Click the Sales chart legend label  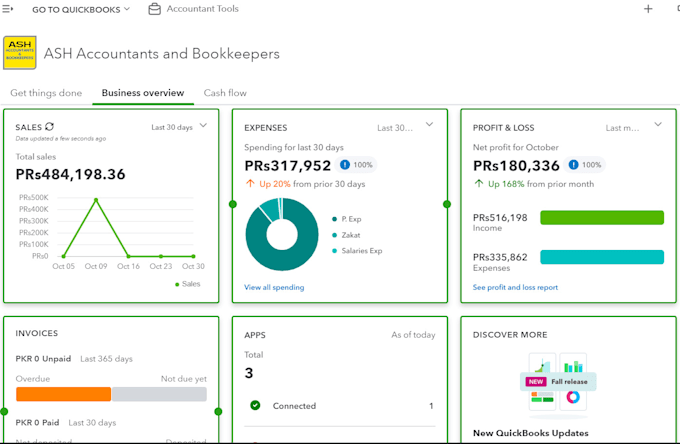coord(187,284)
